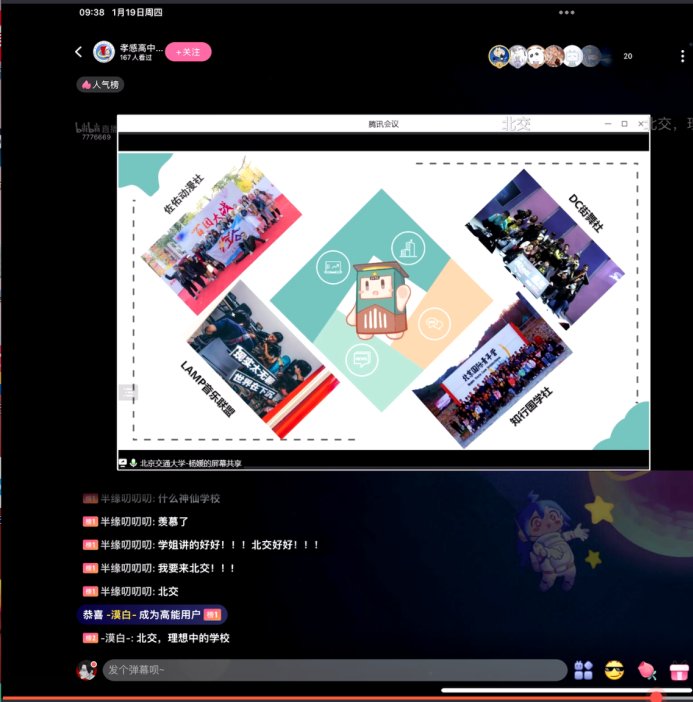693x702 pixels.
Task: Maximize the 腾讯会议 window
Action: pyautogui.click(x=624, y=124)
